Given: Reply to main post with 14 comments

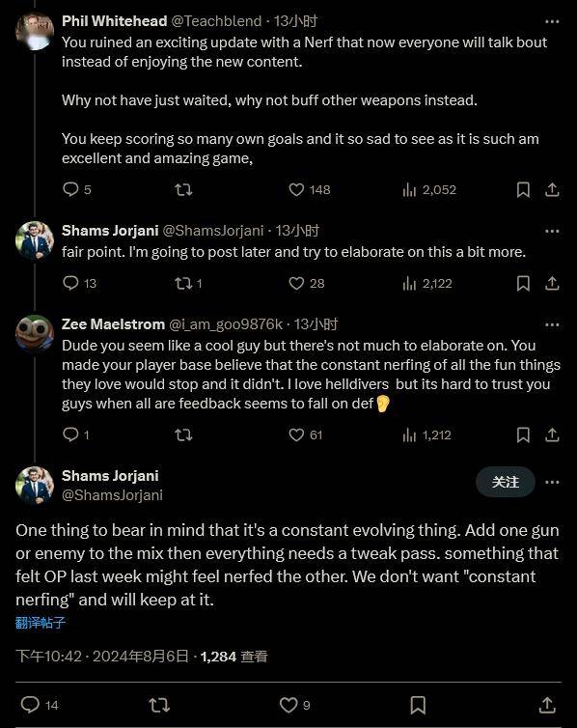Looking at the screenshot, I should pos(40,705).
